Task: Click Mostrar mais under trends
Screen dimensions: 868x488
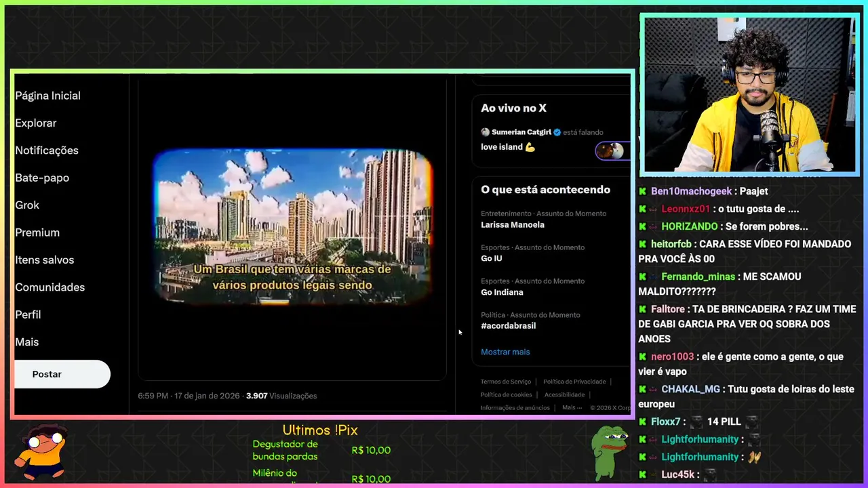Action: point(505,352)
